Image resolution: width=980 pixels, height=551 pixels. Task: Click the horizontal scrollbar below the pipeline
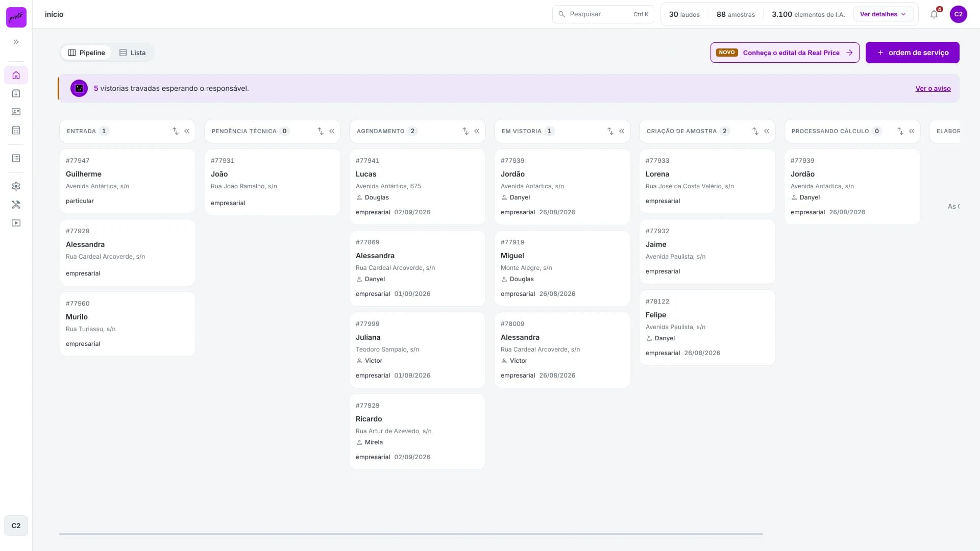411,534
